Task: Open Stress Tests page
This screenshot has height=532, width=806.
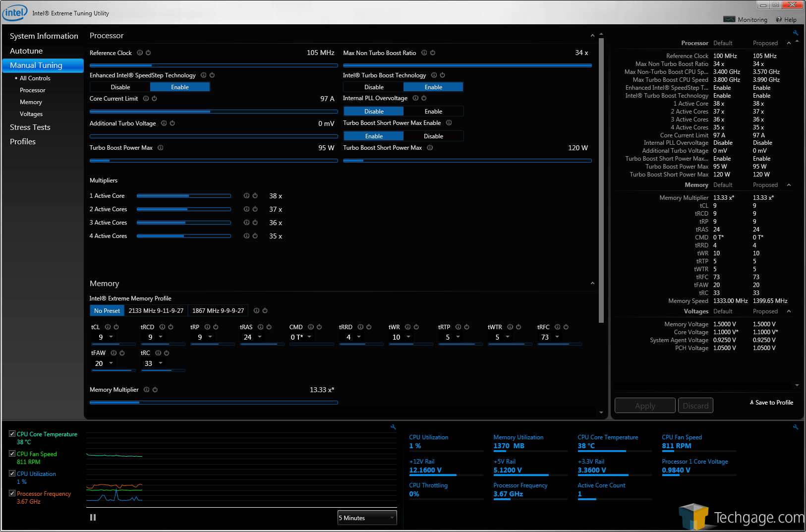Action: (30, 127)
